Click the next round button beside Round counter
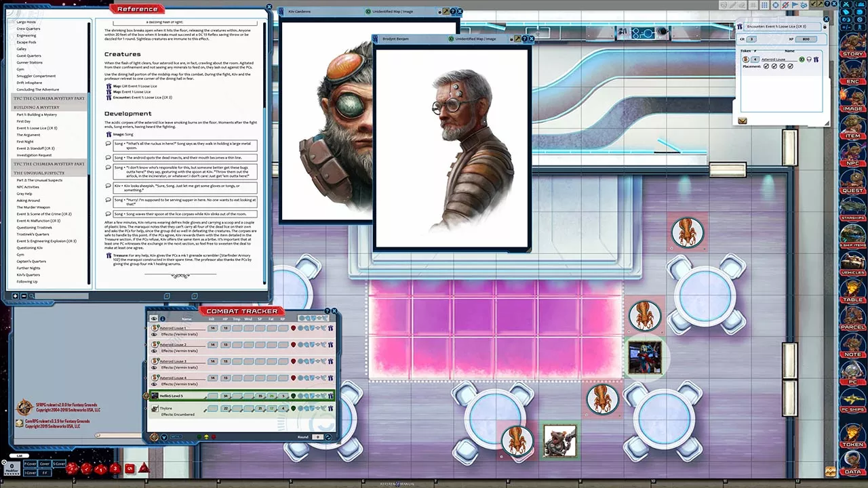868x488 pixels. pos(329,437)
